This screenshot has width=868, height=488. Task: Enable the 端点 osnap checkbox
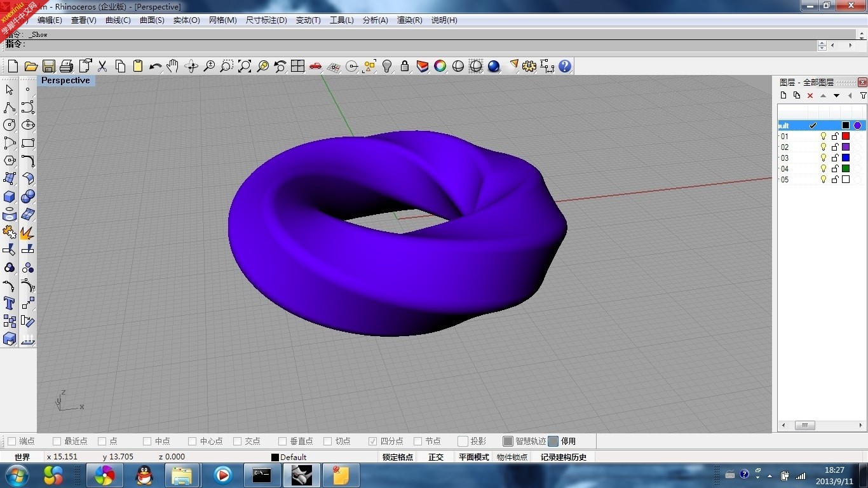click(11, 441)
